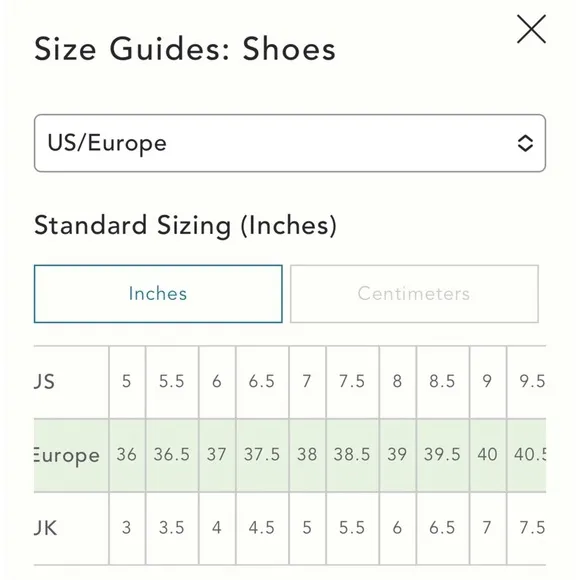Select US size 8 cell
Viewport: 580px width, 580px height.
[x=398, y=382]
